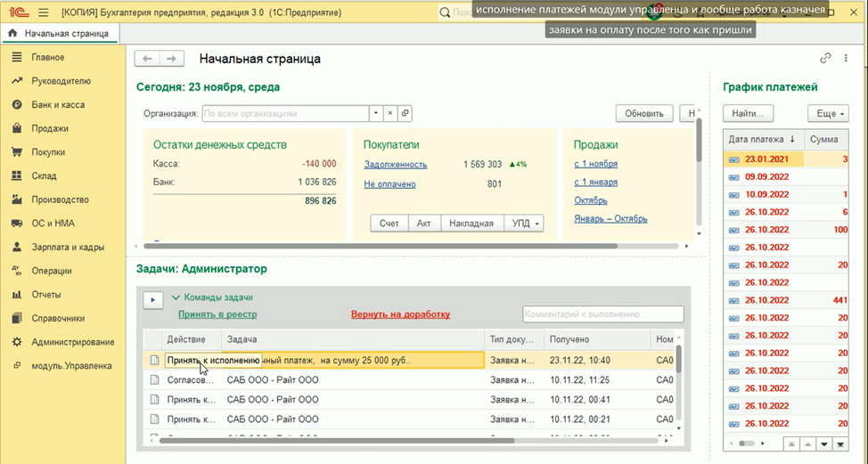Click the Комментарий к выполнению field
868x464 pixels.
point(603,314)
